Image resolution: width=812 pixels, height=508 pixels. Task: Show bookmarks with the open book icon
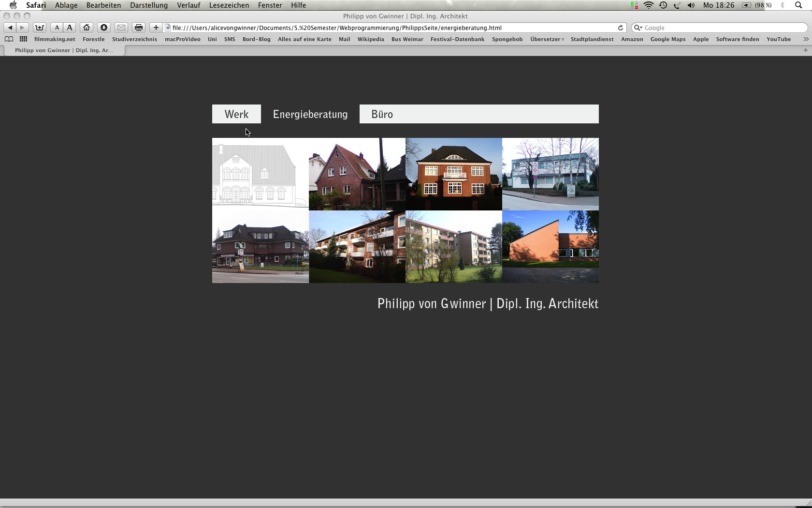9,39
